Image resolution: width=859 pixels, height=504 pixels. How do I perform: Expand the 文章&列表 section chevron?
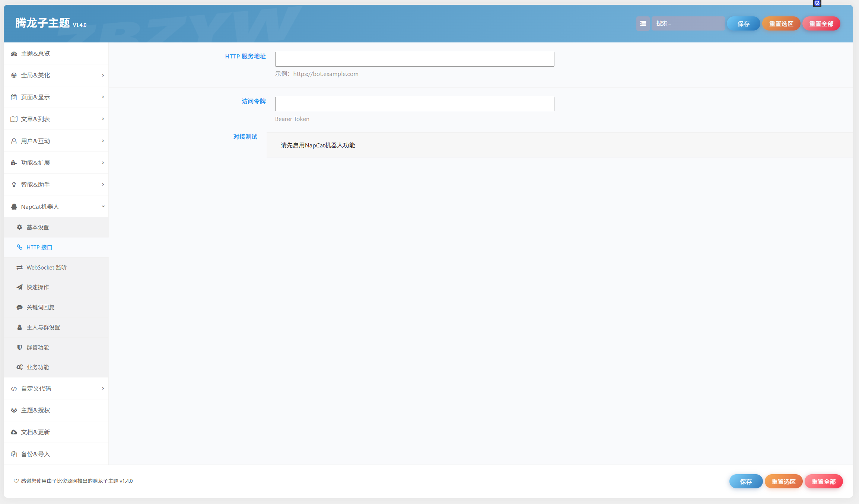click(x=103, y=119)
